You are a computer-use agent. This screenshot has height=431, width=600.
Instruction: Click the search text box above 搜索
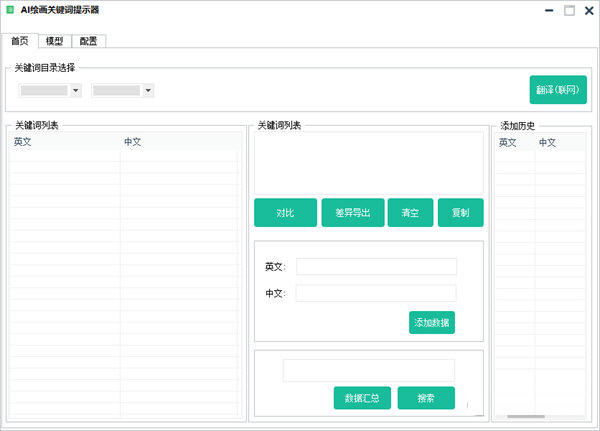click(x=369, y=370)
